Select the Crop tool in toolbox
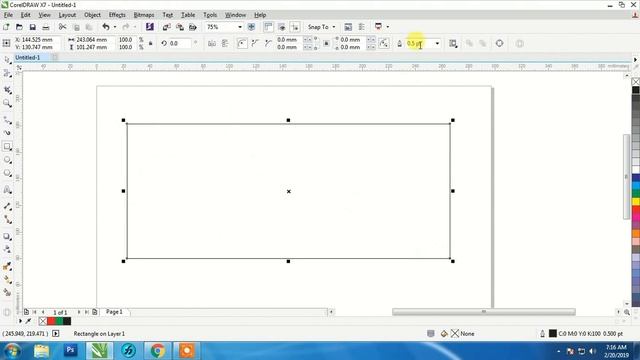 point(7,90)
